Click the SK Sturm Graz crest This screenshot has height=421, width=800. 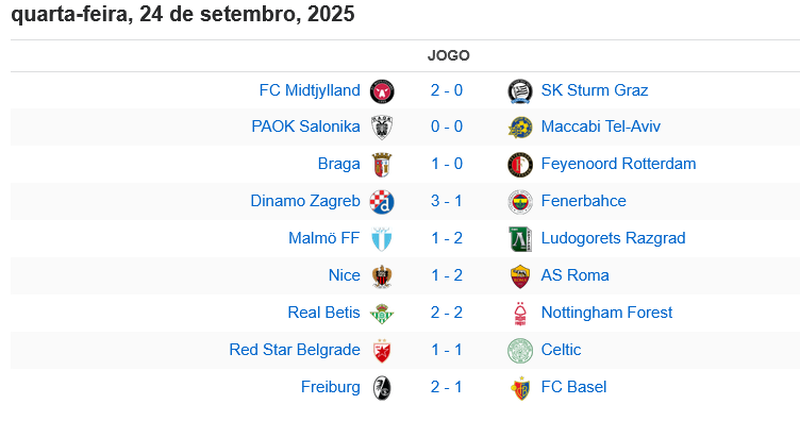pos(518,91)
